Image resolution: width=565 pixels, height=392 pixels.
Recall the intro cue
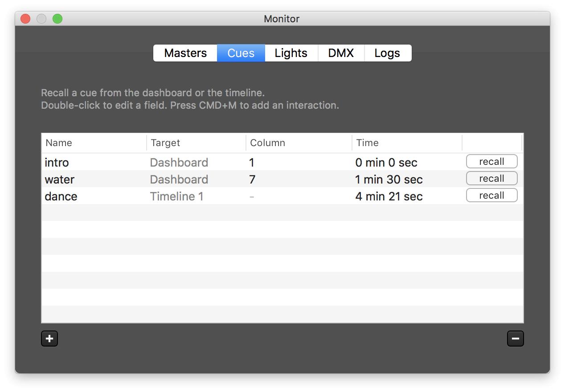click(491, 162)
